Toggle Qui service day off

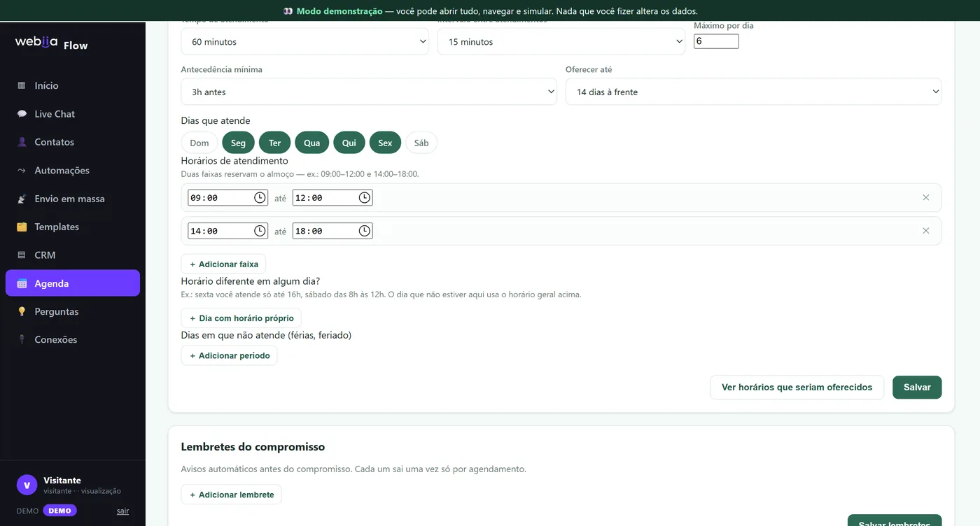click(349, 143)
